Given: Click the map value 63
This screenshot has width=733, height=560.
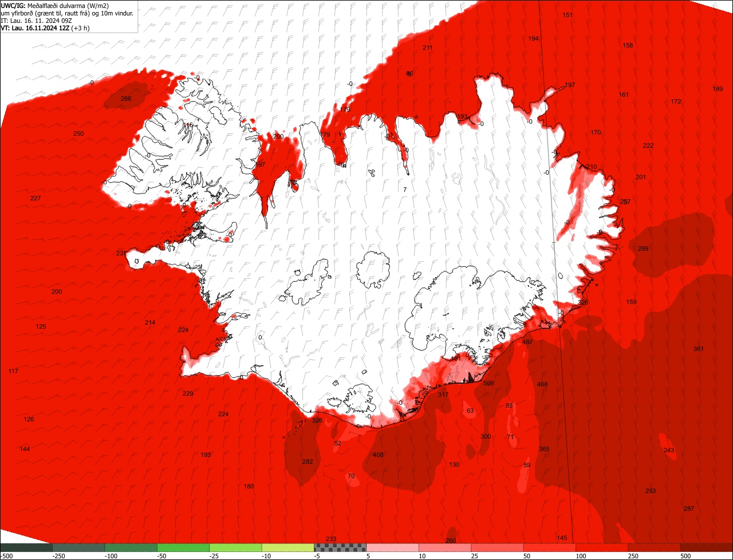Looking at the screenshot, I should pyautogui.click(x=471, y=411).
